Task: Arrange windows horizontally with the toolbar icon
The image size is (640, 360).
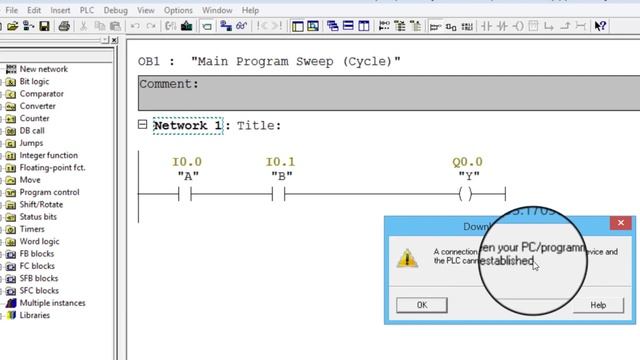Action: [x=348, y=27]
